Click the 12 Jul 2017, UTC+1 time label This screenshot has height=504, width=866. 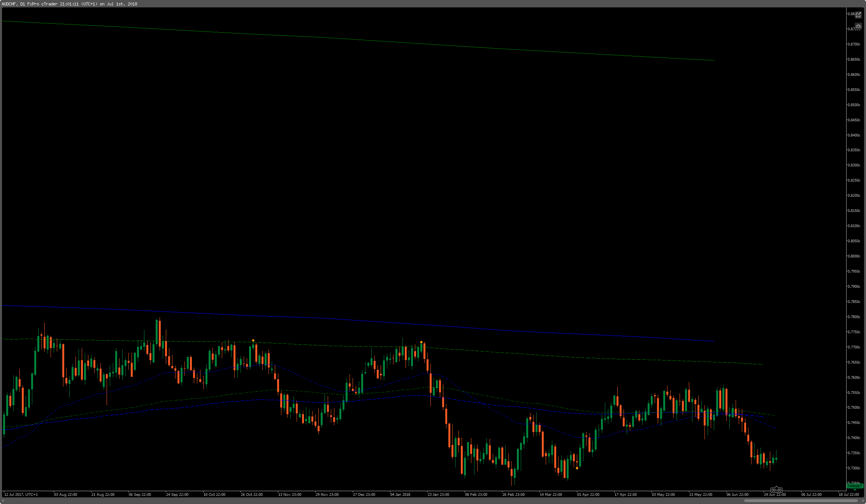(x=21, y=495)
